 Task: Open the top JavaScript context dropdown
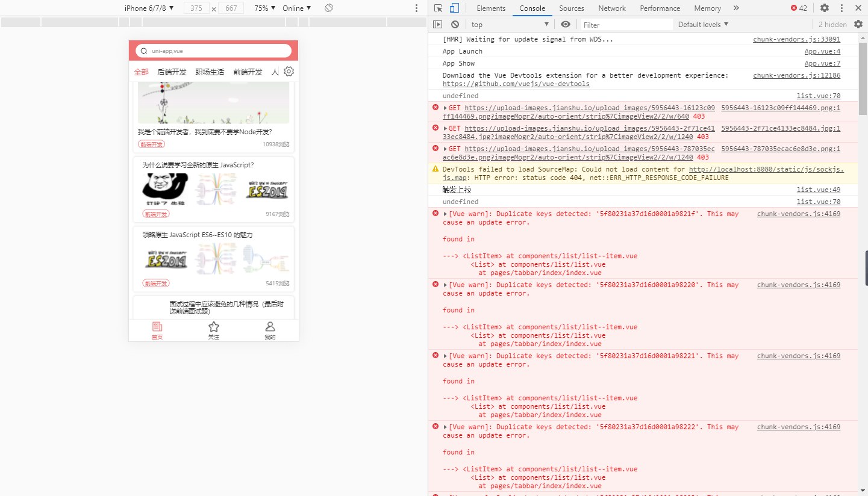pyautogui.click(x=510, y=25)
